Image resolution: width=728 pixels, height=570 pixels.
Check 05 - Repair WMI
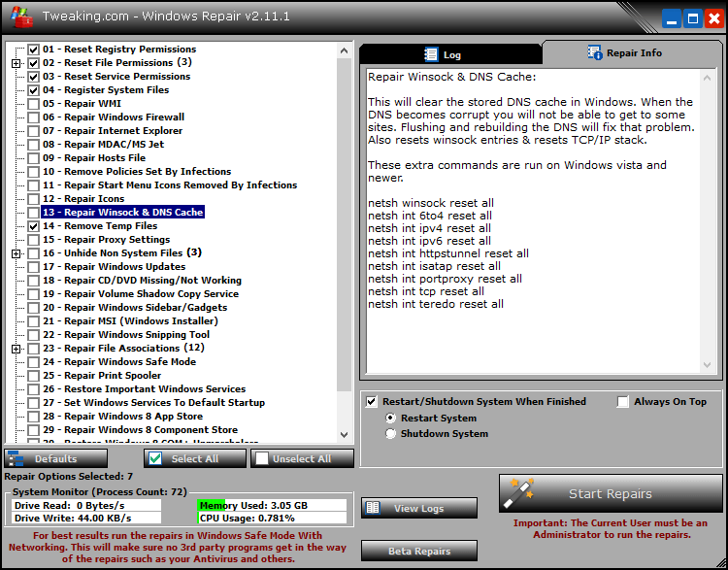[33, 104]
